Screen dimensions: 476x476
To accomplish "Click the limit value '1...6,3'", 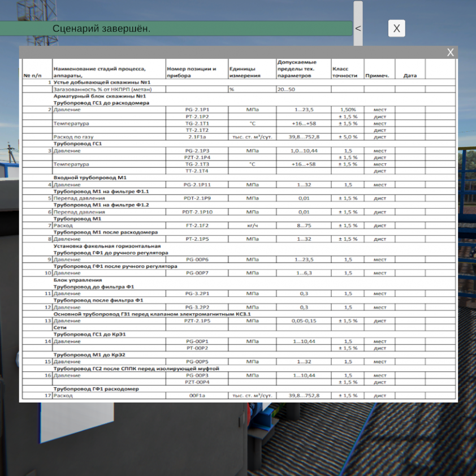I will (304, 273).
